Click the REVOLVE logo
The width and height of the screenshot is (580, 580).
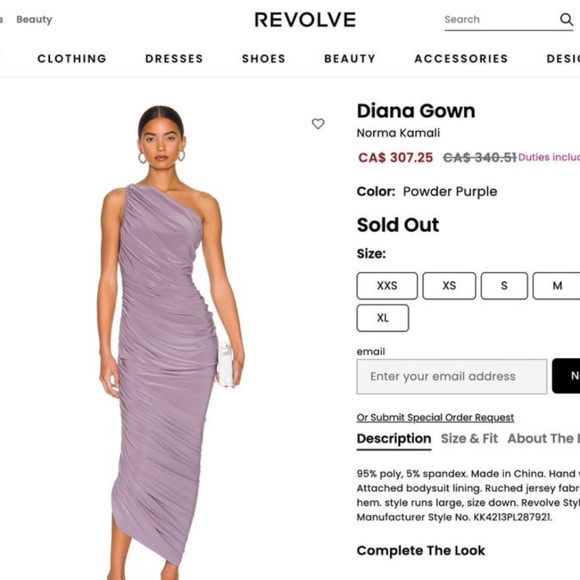(305, 20)
